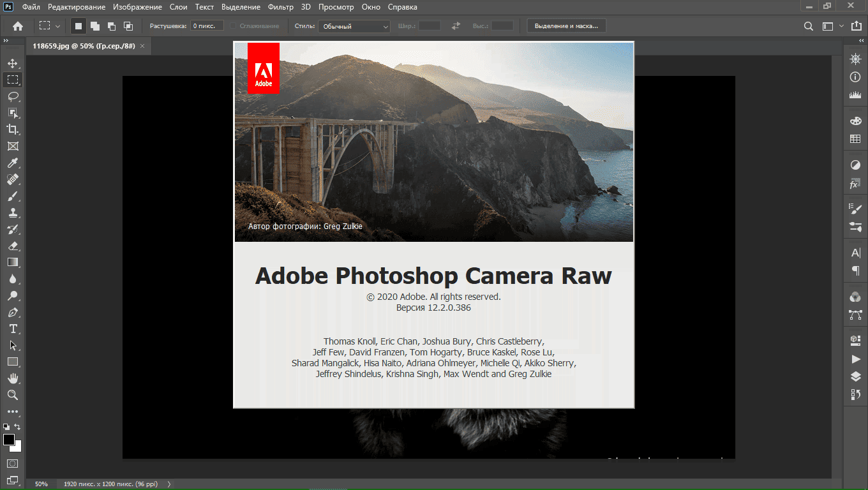868x490 pixels.
Task: Toggle New Selection mode
Action: [79, 26]
